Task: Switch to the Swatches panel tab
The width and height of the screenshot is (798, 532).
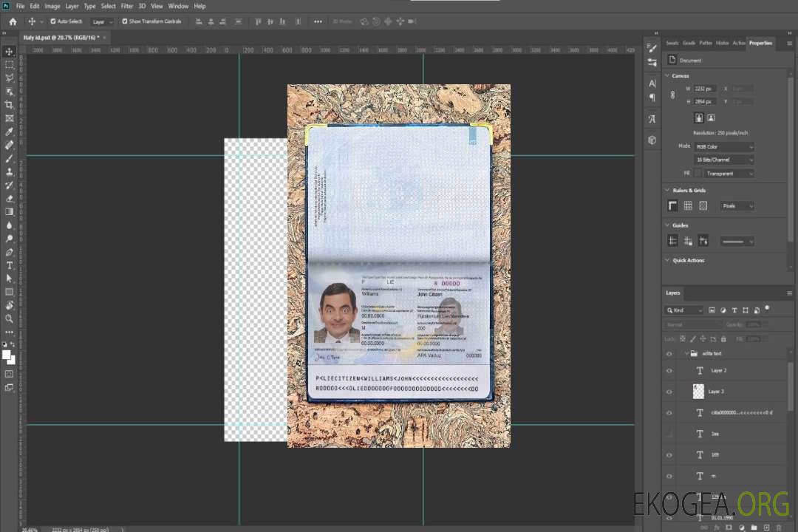Action: (672, 43)
